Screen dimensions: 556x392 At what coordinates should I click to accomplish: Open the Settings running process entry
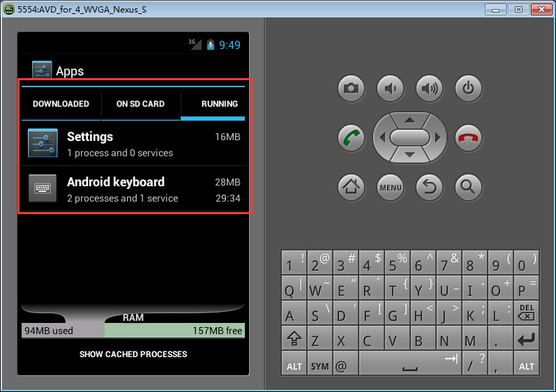click(x=133, y=144)
